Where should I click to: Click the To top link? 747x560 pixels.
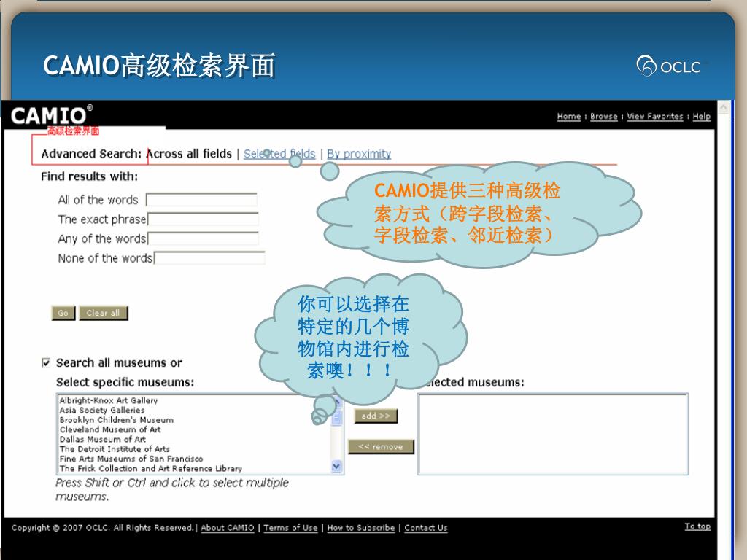pyautogui.click(x=697, y=526)
